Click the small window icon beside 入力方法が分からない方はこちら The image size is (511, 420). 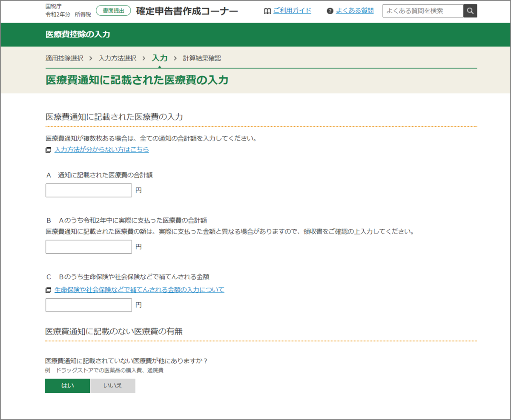coord(48,150)
